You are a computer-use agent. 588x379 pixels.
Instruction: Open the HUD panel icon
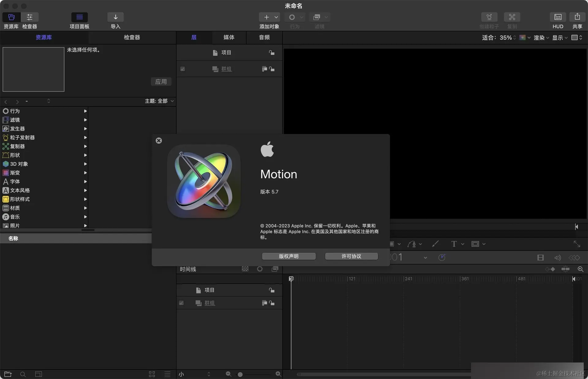point(558,17)
